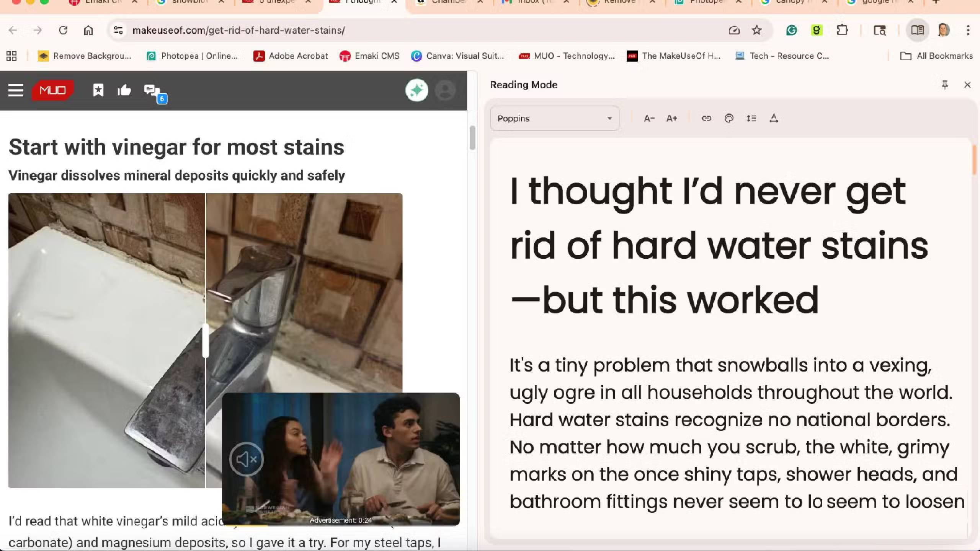980x551 pixels.
Task: Open the Poppins font dropdown
Action: coord(554,119)
